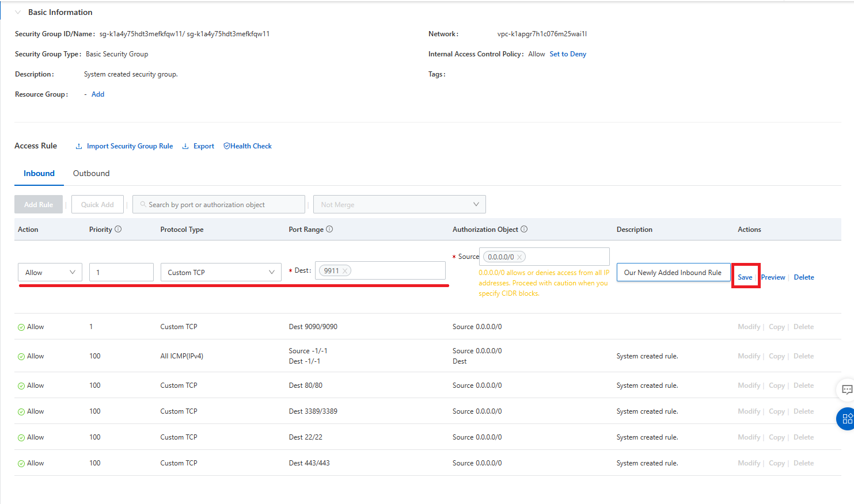The image size is (854, 504).
Task: Export the security group rules
Action: (204, 146)
